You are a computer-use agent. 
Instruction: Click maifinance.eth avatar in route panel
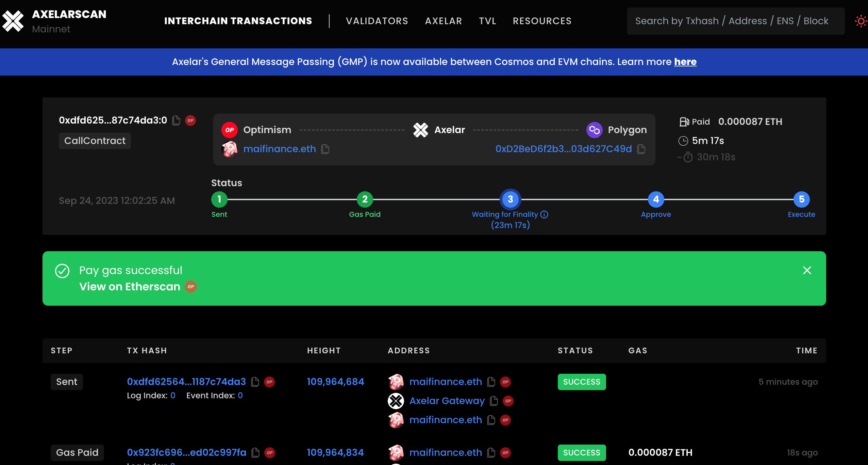point(230,149)
